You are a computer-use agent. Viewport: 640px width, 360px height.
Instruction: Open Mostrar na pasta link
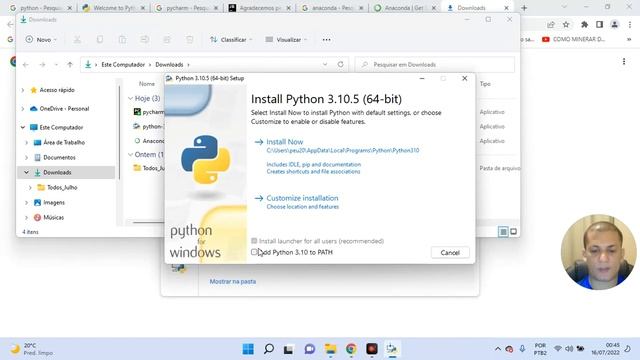[x=233, y=281]
